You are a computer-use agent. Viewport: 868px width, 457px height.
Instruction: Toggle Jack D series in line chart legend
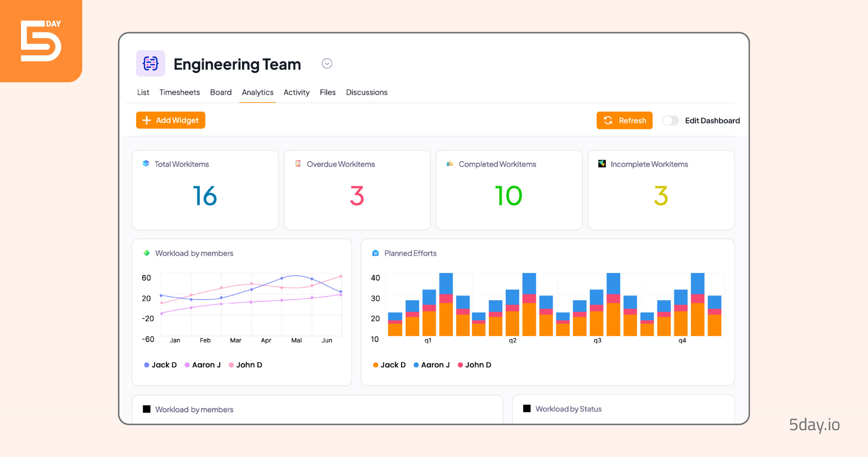(x=160, y=365)
